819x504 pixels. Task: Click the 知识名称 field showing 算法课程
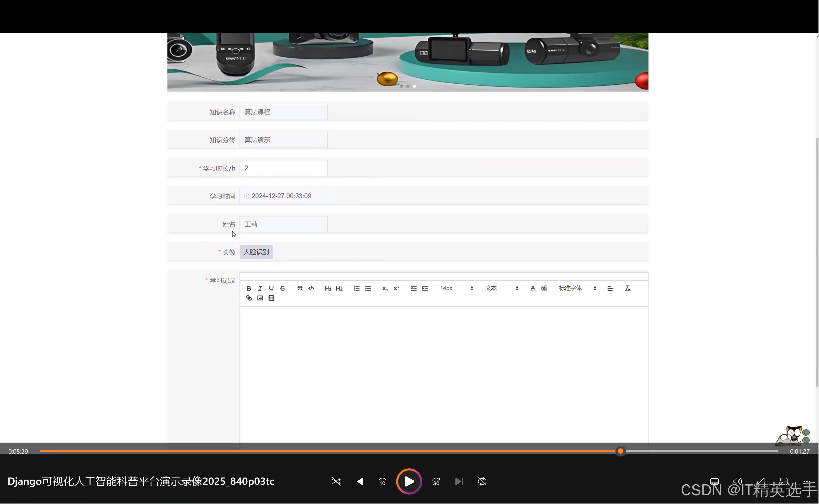(283, 112)
